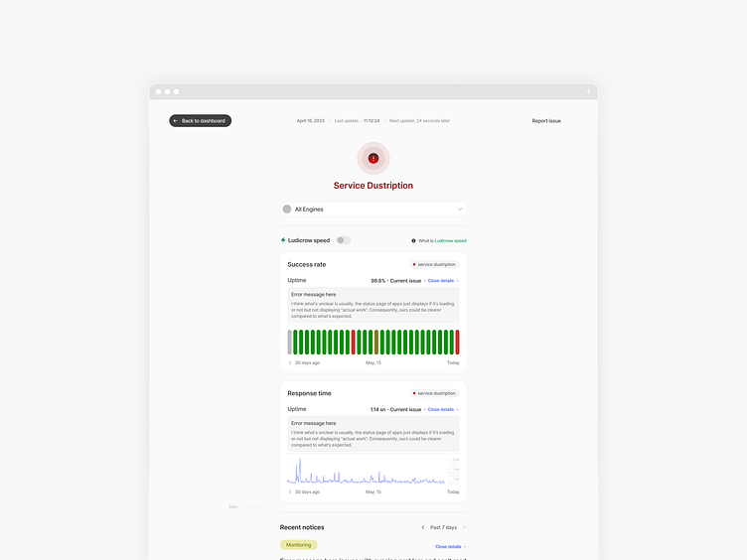Click 'Error message here' in Response time card

[x=314, y=423]
